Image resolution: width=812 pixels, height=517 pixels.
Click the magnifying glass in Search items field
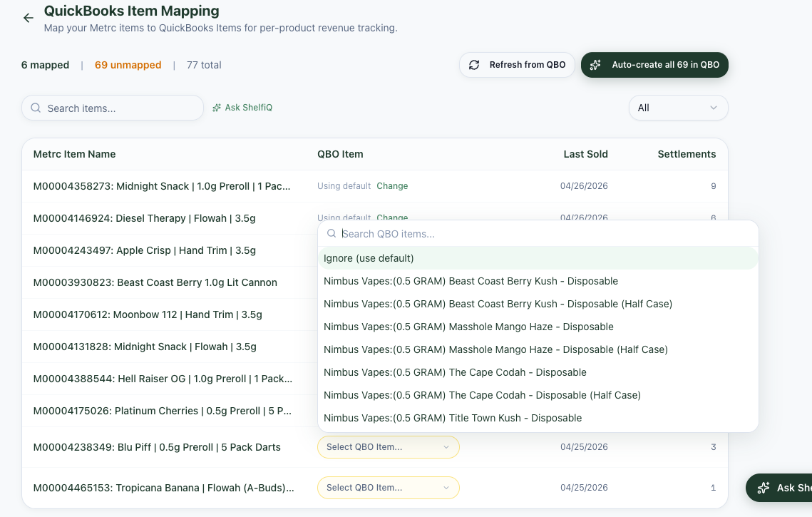point(36,107)
